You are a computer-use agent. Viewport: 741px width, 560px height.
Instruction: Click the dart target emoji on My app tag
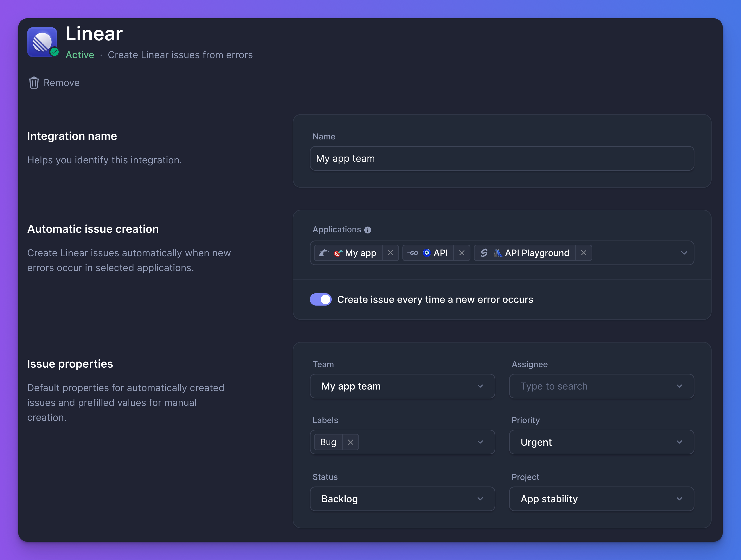click(338, 253)
